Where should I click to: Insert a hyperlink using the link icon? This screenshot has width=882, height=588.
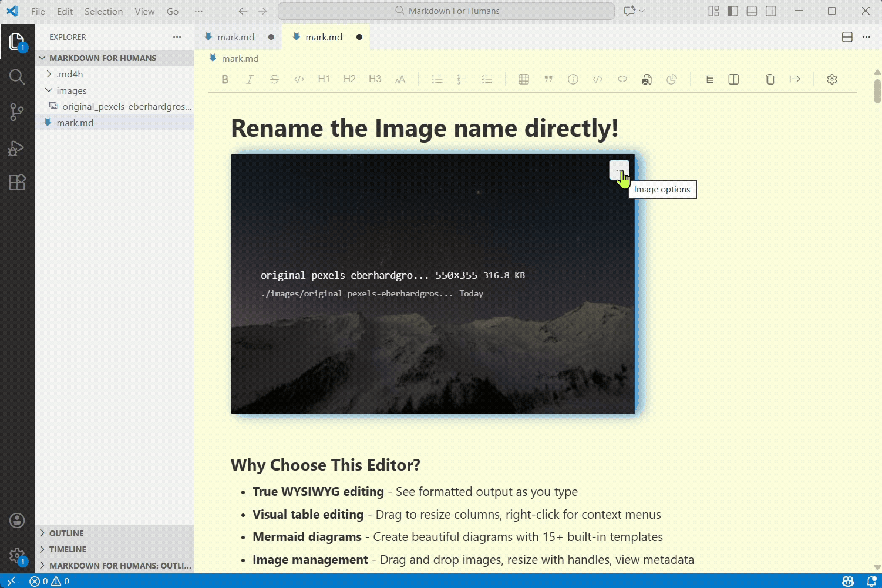pyautogui.click(x=622, y=79)
